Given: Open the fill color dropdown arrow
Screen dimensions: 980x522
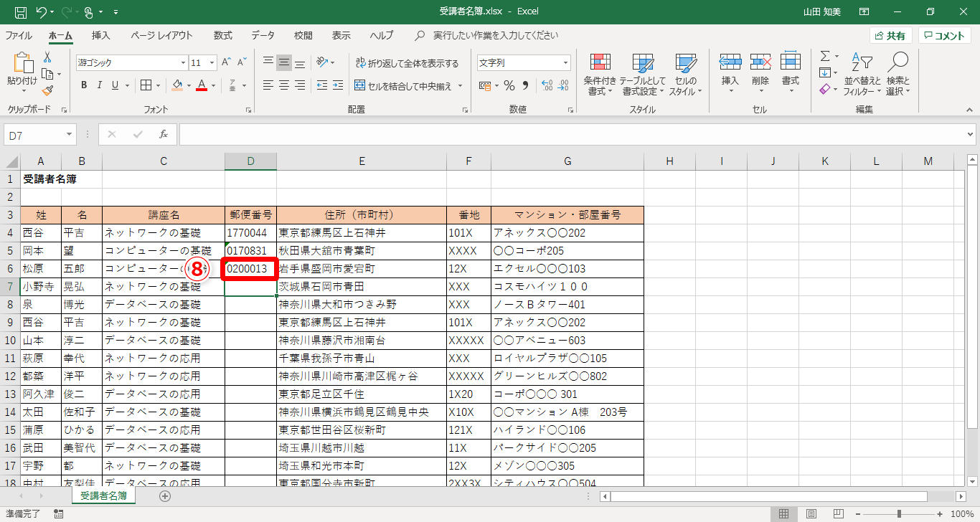Looking at the screenshot, I should (x=189, y=85).
